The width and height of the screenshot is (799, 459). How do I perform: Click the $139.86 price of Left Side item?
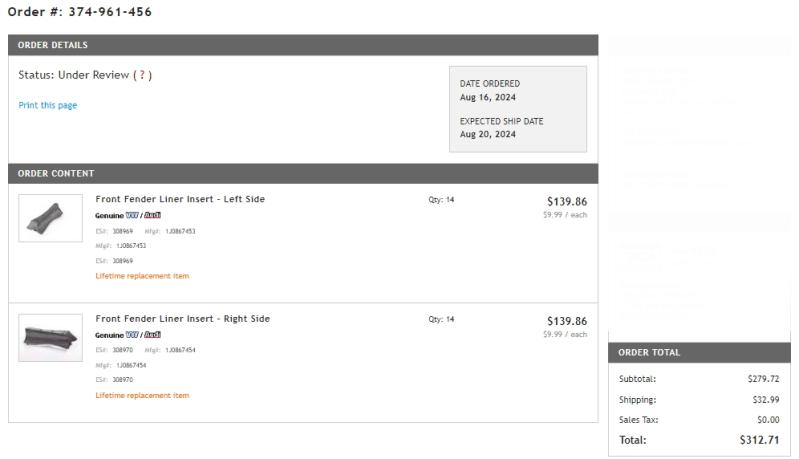(567, 201)
